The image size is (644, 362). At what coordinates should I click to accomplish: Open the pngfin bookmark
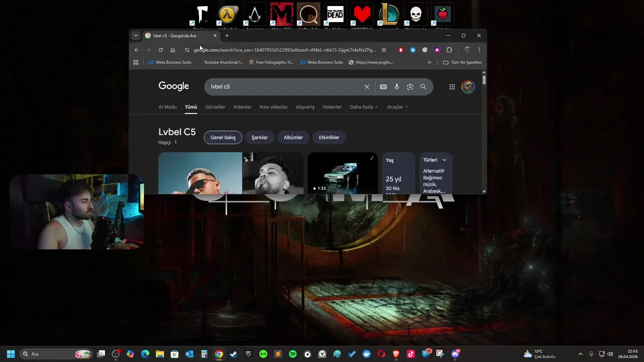click(371, 62)
